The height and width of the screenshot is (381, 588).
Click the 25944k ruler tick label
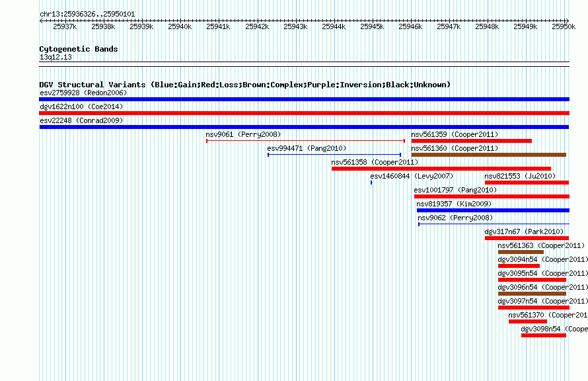pos(334,26)
